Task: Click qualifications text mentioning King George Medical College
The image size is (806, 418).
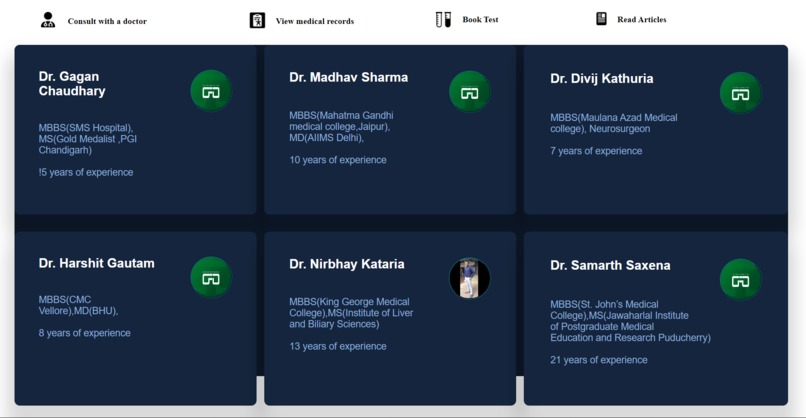Action: click(351, 313)
